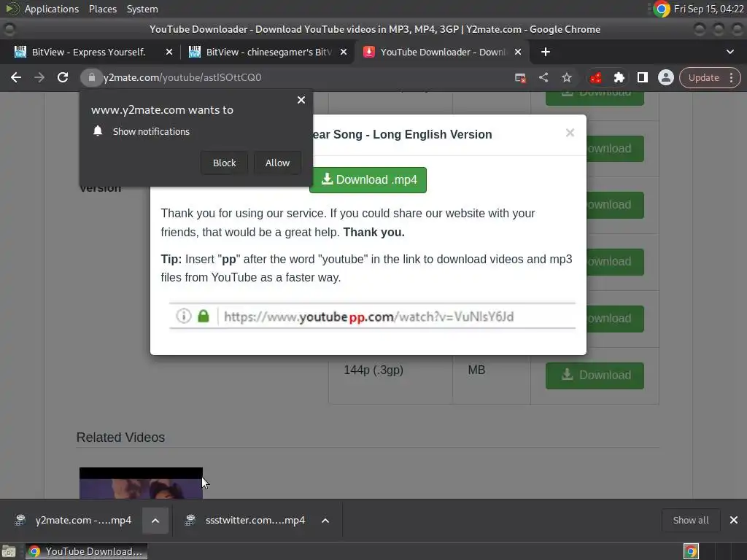Click the Chrome icon in top panel
Screen dimensions: 747x560
661,9
